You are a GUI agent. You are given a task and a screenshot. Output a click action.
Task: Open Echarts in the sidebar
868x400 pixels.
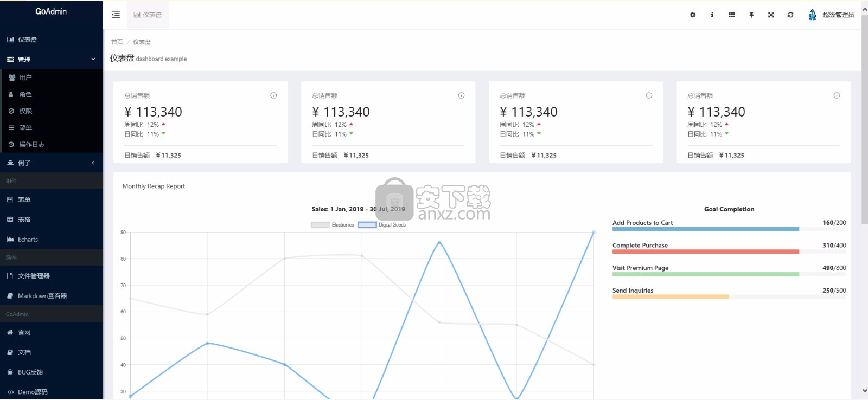[x=52, y=239]
